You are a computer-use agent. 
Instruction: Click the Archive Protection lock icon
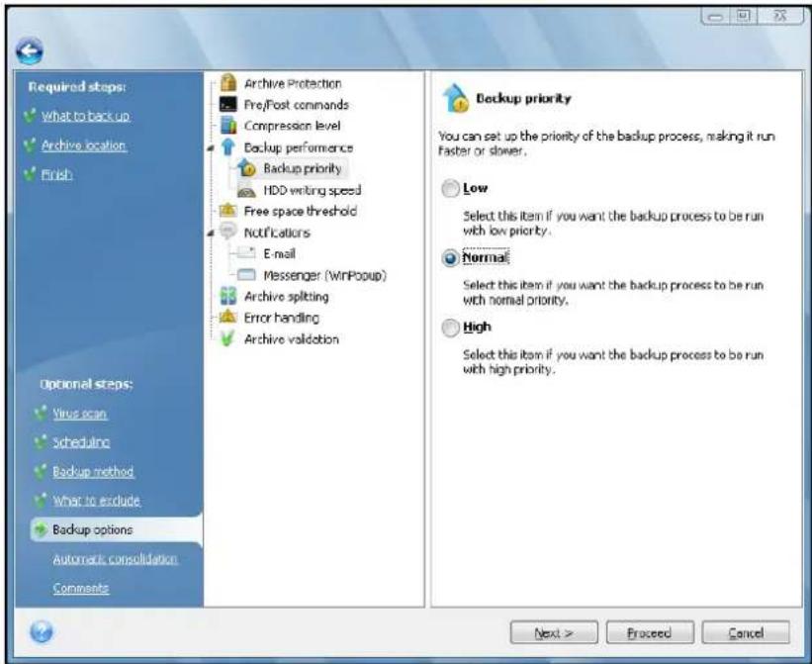click(227, 83)
